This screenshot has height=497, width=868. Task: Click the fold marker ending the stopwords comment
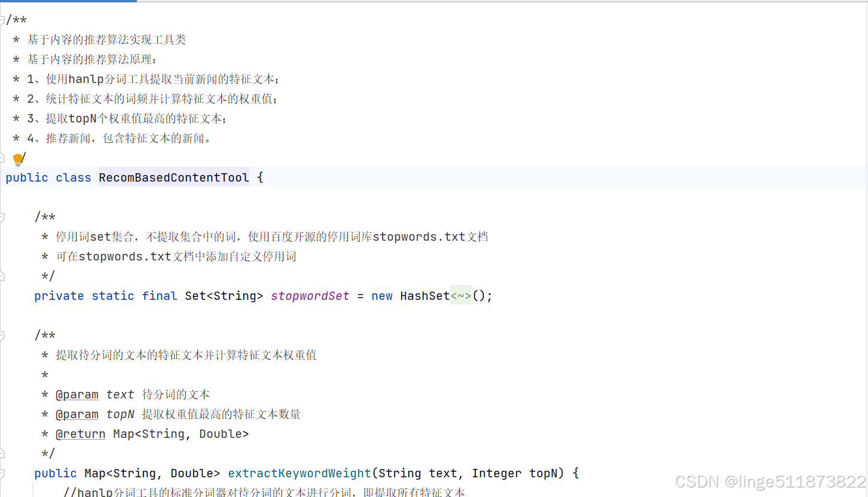click(2, 276)
